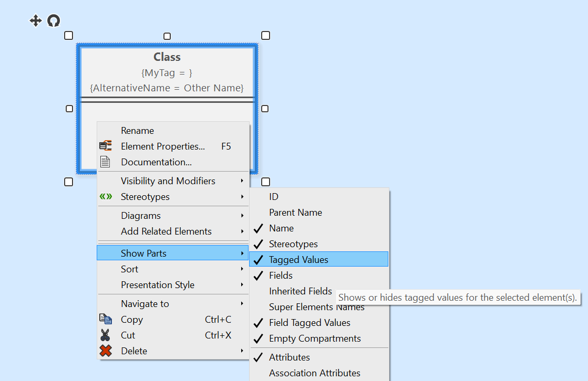Toggle Tagged Values visibility

319,259
